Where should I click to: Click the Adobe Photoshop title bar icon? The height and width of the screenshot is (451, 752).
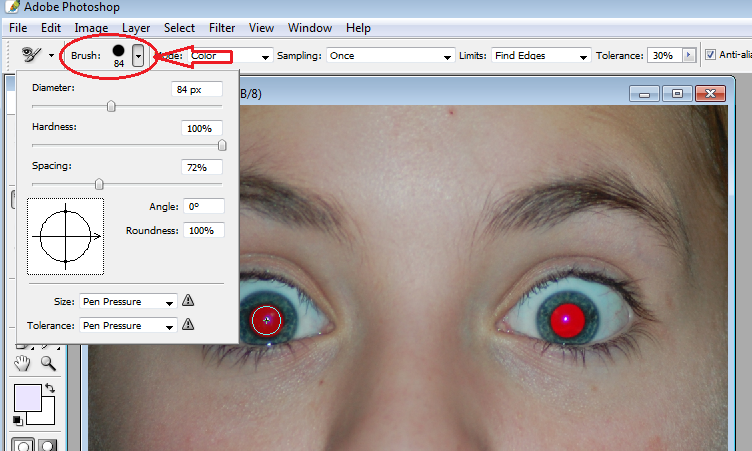tap(12, 7)
